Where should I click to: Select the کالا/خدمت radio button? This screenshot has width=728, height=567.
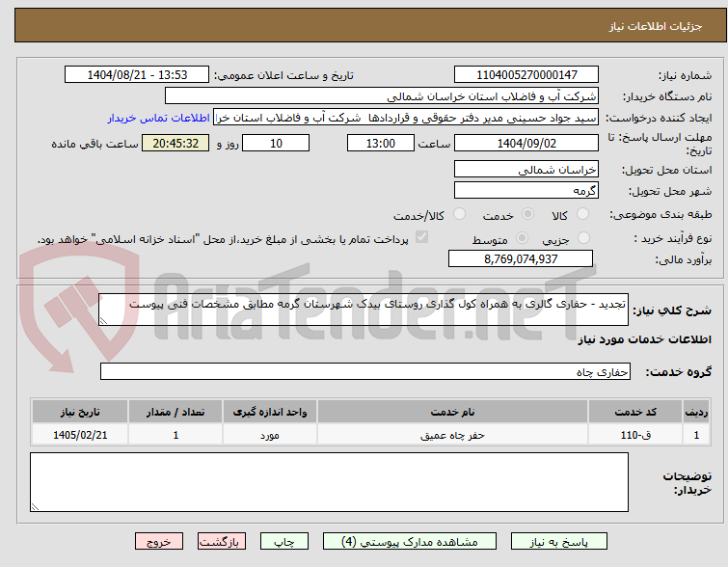(x=459, y=214)
